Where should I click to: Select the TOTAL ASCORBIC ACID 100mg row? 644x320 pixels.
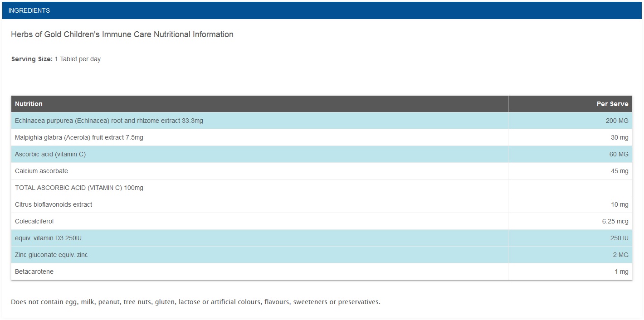point(322,188)
